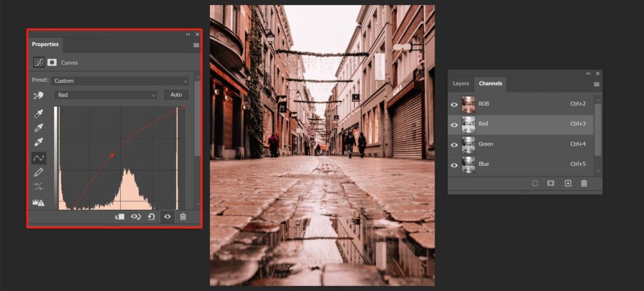Click the Auto button in Curves
Image resolution: width=644 pixels, height=291 pixels.
176,95
